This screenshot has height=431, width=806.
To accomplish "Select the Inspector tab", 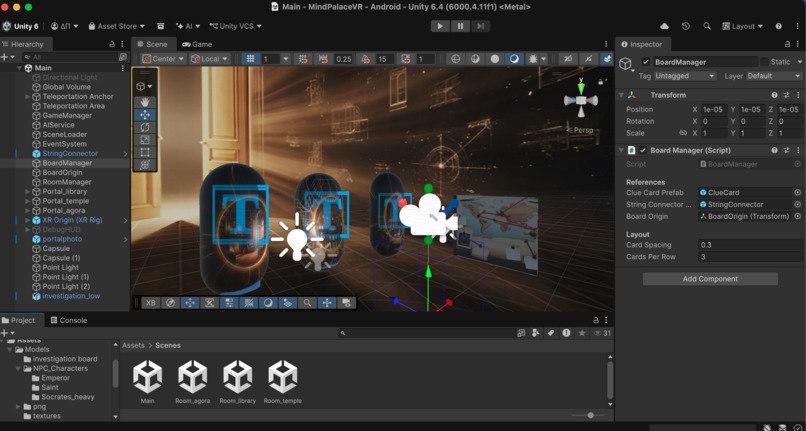I will click(x=643, y=44).
